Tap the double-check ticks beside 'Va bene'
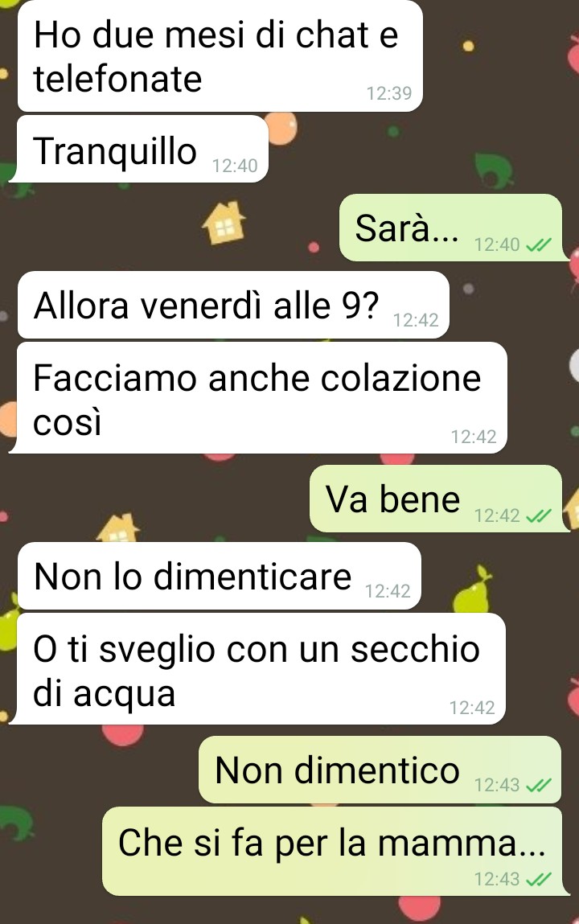 point(538,515)
